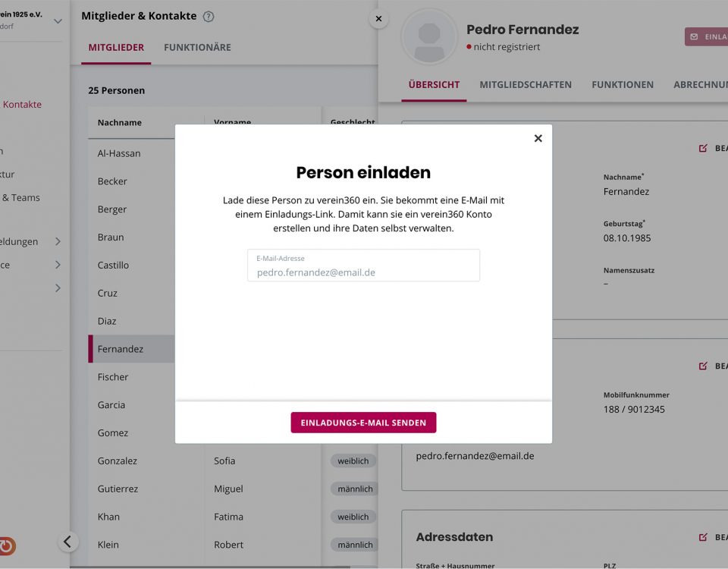Expand the bottom sidebar submenu chevron
The height and width of the screenshot is (569, 728).
click(58, 288)
